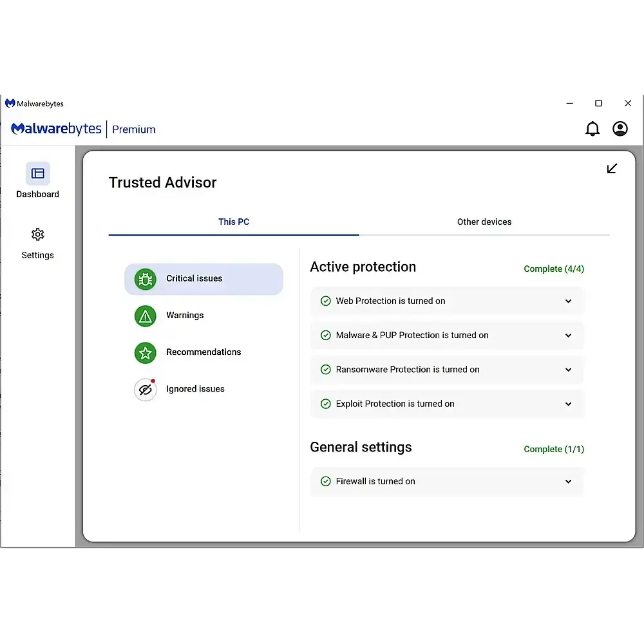Expand Web Protection is turned on row
The image size is (644, 644).
[x=568, y=301]
